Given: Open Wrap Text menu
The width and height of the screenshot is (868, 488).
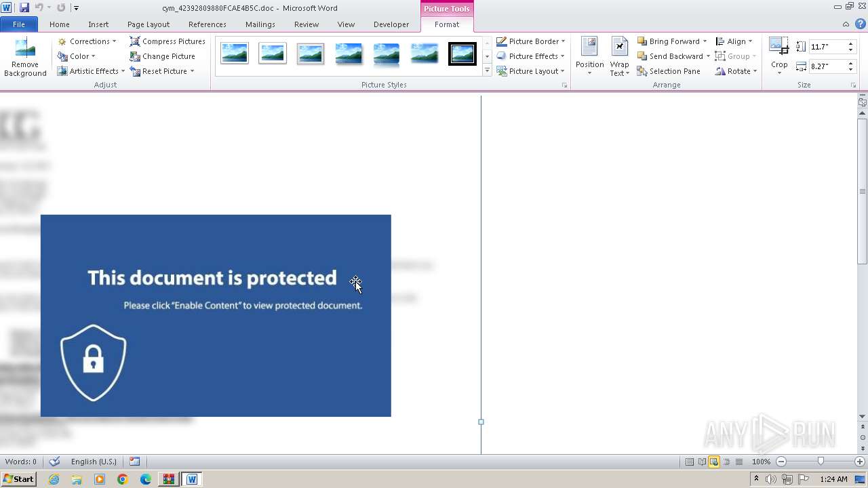Looking at the screenshot, I should coord(619,56).
